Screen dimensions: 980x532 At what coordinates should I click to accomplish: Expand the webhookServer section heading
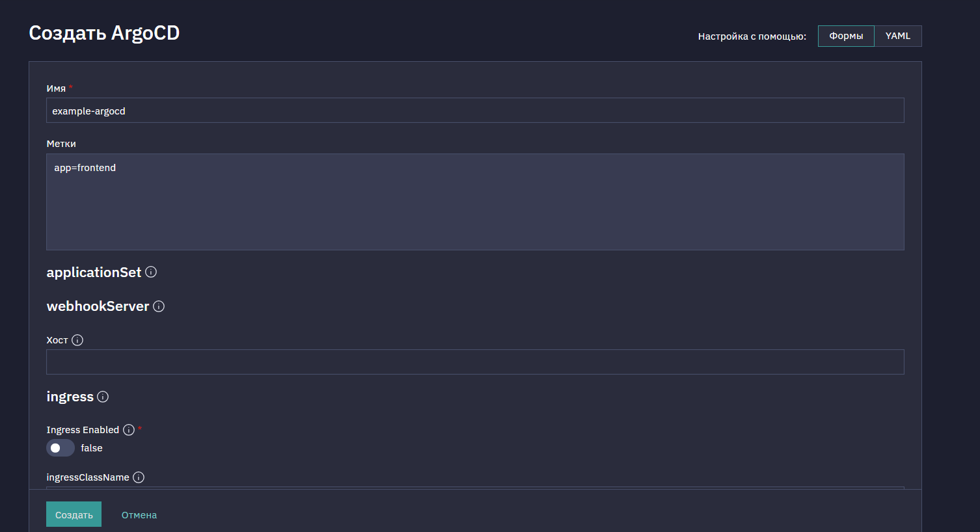tap(98, 306)
